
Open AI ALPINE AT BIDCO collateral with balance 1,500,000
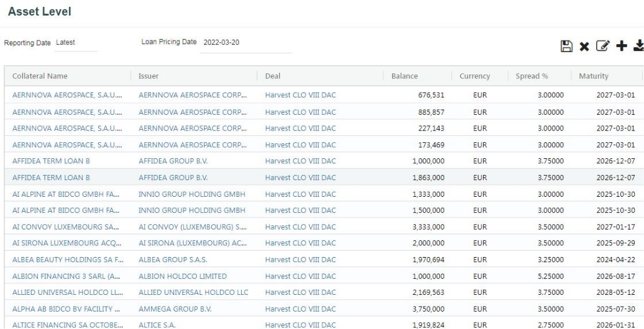66,210
